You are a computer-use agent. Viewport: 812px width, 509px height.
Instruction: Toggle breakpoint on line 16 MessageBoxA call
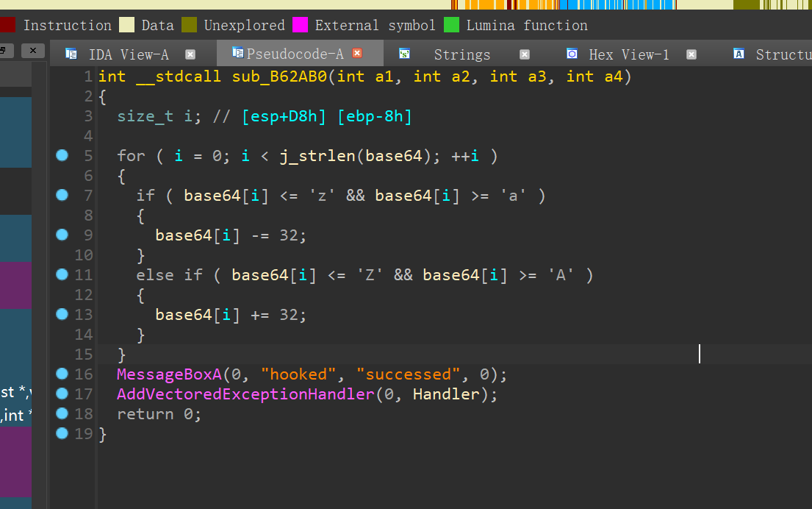(x=62, y=374)
